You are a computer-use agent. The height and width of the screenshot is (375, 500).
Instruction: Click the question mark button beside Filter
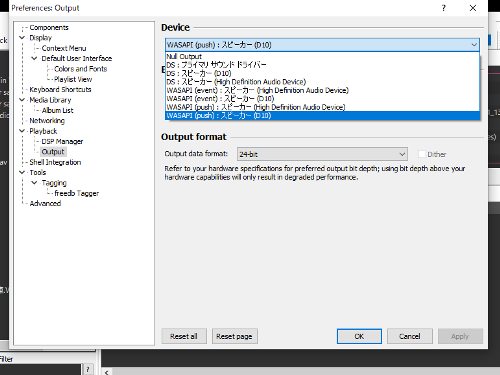[87, 369]
